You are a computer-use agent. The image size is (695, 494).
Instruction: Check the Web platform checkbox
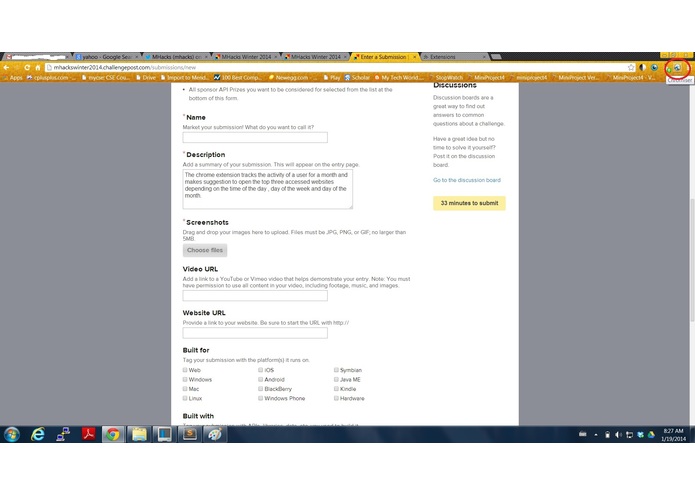(185, 370)
